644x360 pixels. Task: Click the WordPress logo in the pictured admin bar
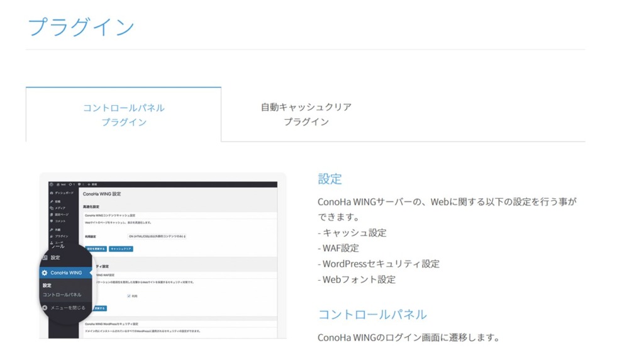(52, 184)
